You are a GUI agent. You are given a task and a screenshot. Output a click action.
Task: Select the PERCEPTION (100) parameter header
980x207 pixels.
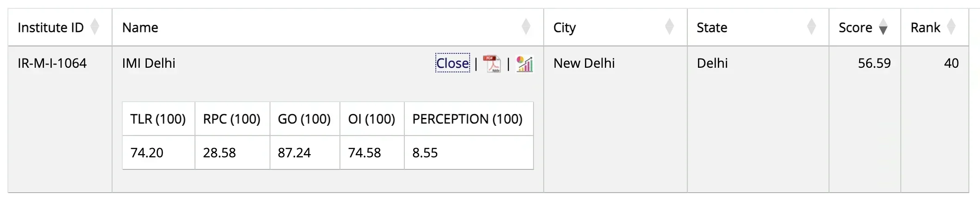point(467,119)
